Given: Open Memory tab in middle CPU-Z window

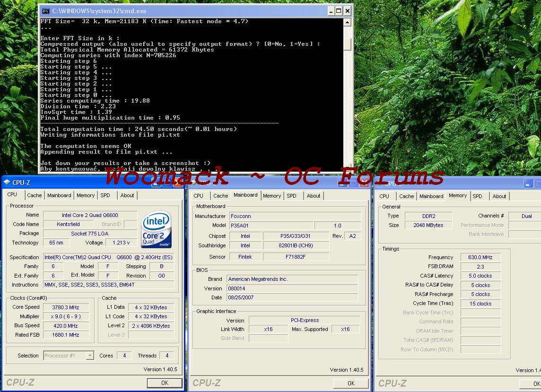Looking at the screenshot, I should (x=272, y=196).
